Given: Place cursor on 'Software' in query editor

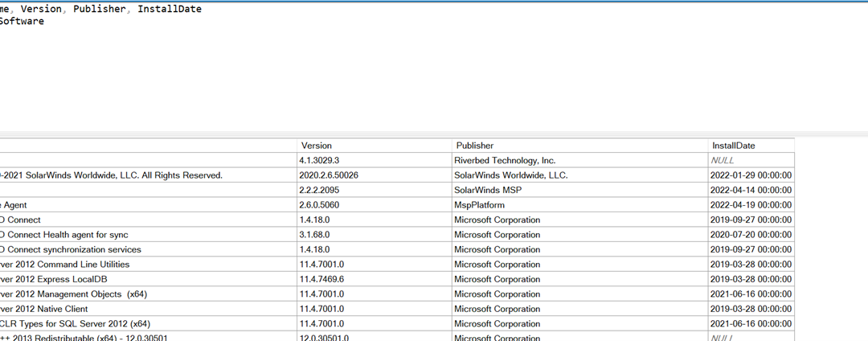Looking at the screenshot, I should point(21,21).
